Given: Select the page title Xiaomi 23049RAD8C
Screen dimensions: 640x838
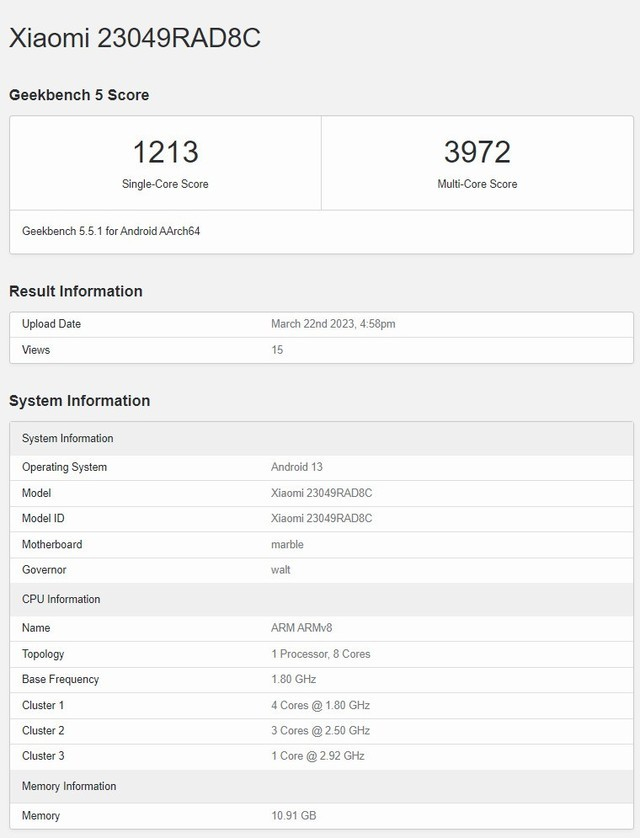Looking at the screenshot, I should pos(135,38).
